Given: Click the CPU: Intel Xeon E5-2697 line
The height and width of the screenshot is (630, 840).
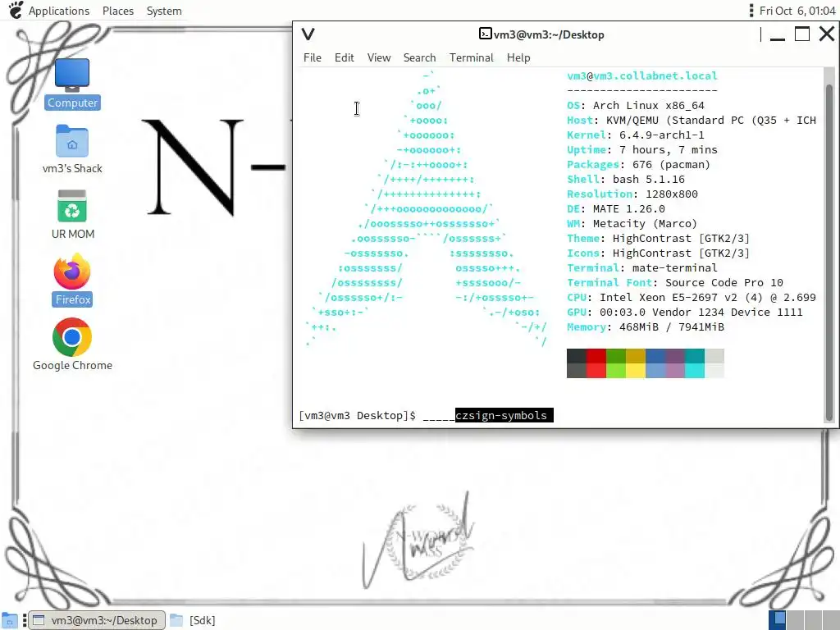Looking at the screenshot, I should point(692,297).
